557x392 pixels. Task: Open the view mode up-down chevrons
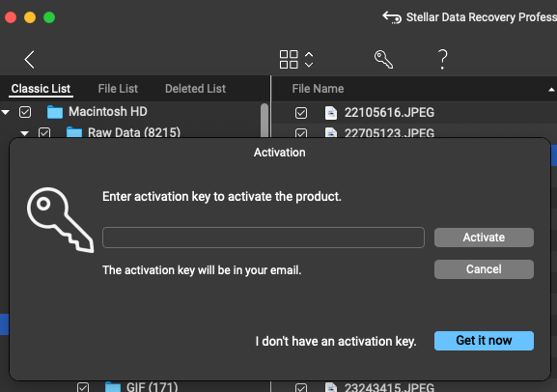click(x=309, y=59)
